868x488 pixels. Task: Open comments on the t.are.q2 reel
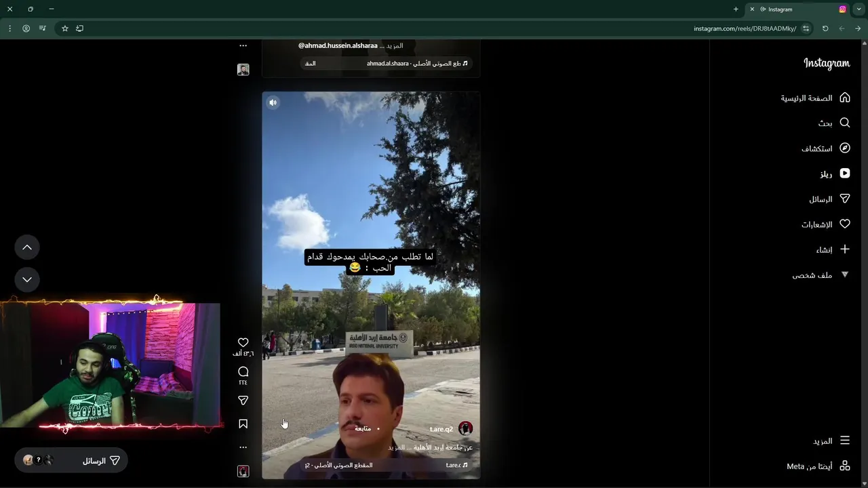pos(243,371)
